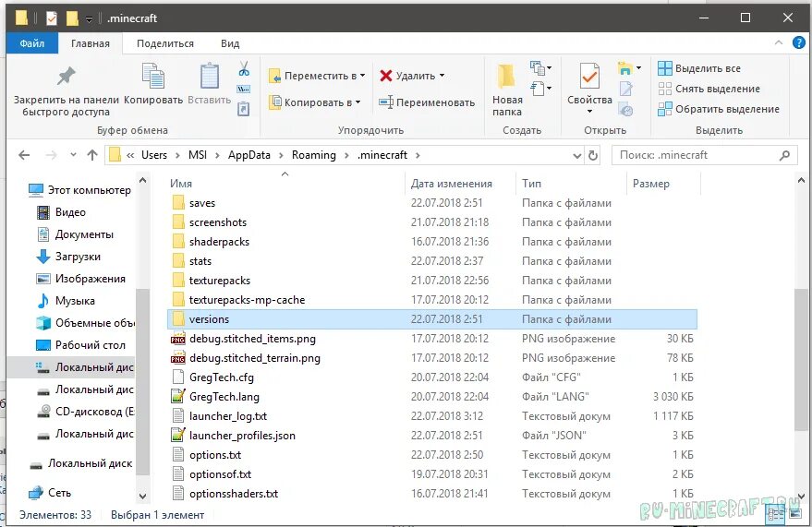Select the shaderpacks folder
The width and height of the screenshot is (812, 527).
[433, 242]
